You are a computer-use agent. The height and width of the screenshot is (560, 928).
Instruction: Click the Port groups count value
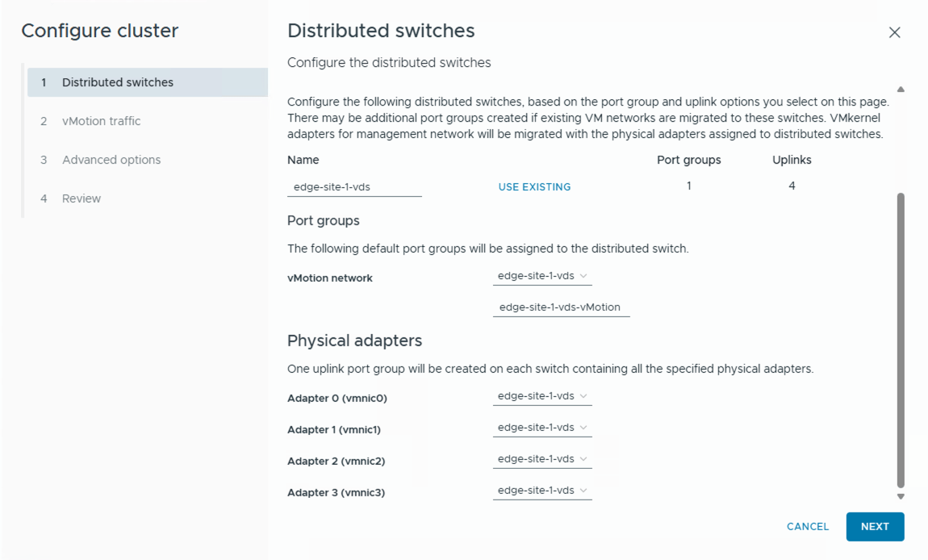pyautogui.click(x=688, y=185)
